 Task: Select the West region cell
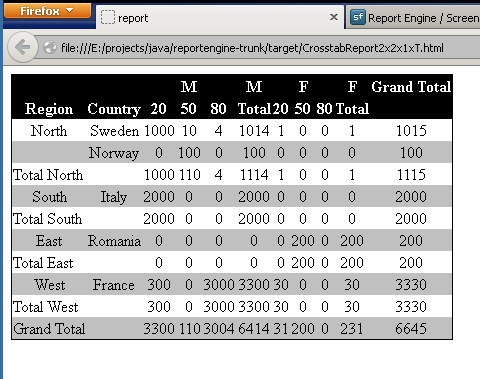[x=49, y=285]
